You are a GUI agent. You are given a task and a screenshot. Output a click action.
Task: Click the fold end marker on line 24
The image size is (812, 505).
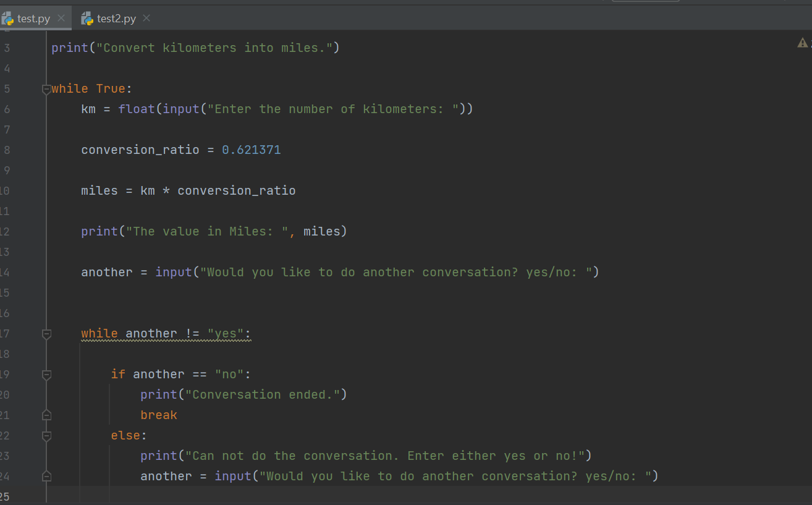click(x=46, y=477)
